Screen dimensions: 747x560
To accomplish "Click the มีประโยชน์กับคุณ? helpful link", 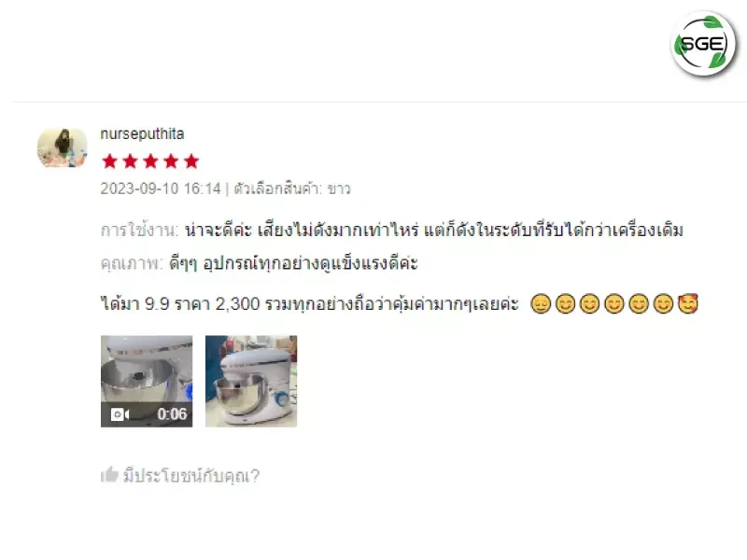I will coord(191,475).
